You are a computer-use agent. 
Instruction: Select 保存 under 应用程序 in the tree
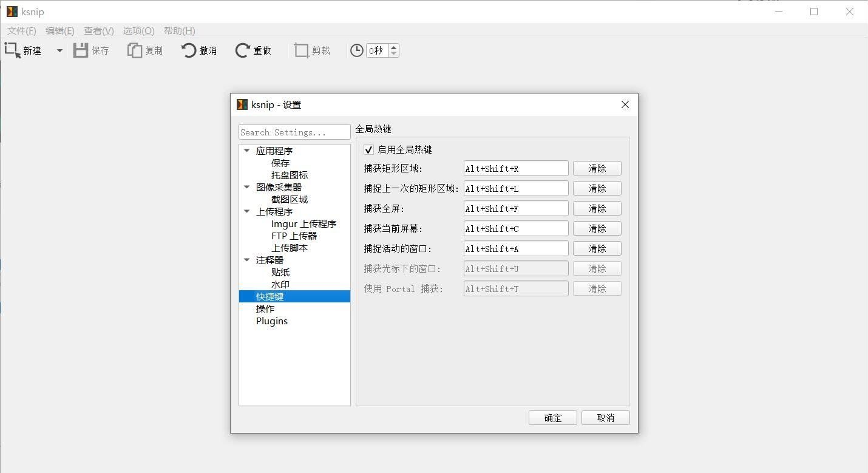click(x=280, y=163)
